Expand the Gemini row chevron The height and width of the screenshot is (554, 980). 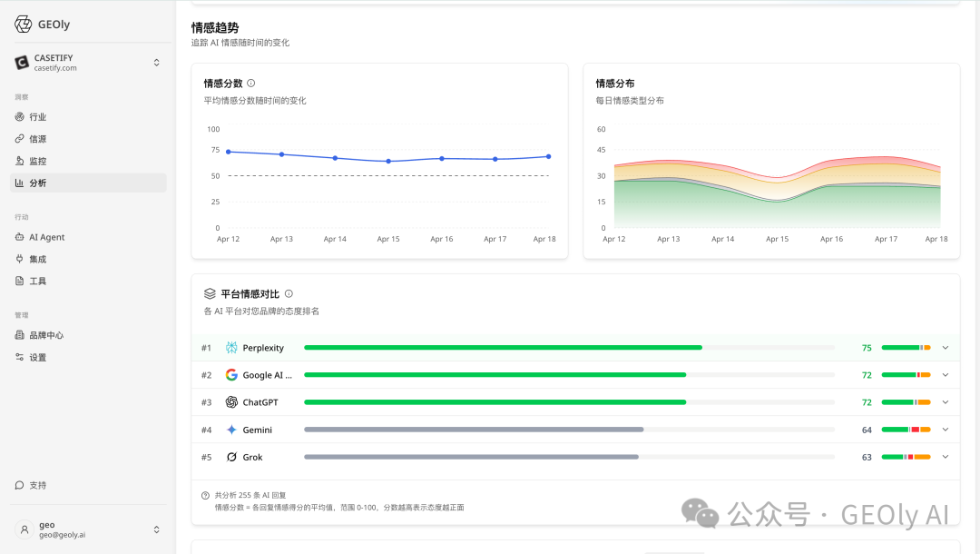946,430
